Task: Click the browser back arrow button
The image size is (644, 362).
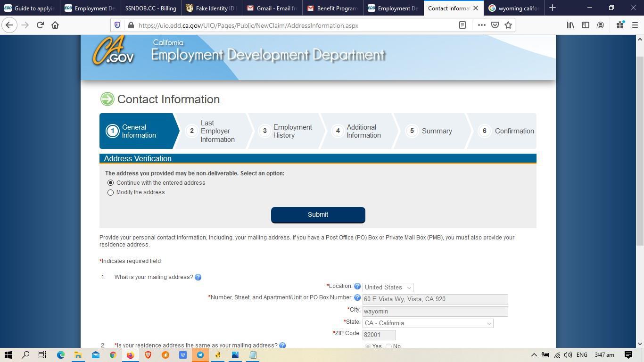Action: [x=9, y=25]
